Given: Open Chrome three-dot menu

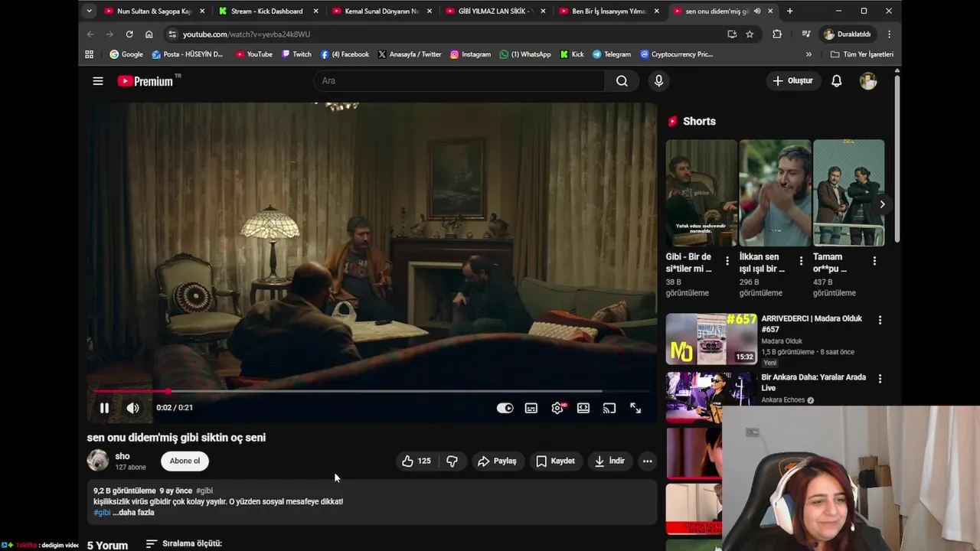Looking at the screenshot, I should point(889,34).
